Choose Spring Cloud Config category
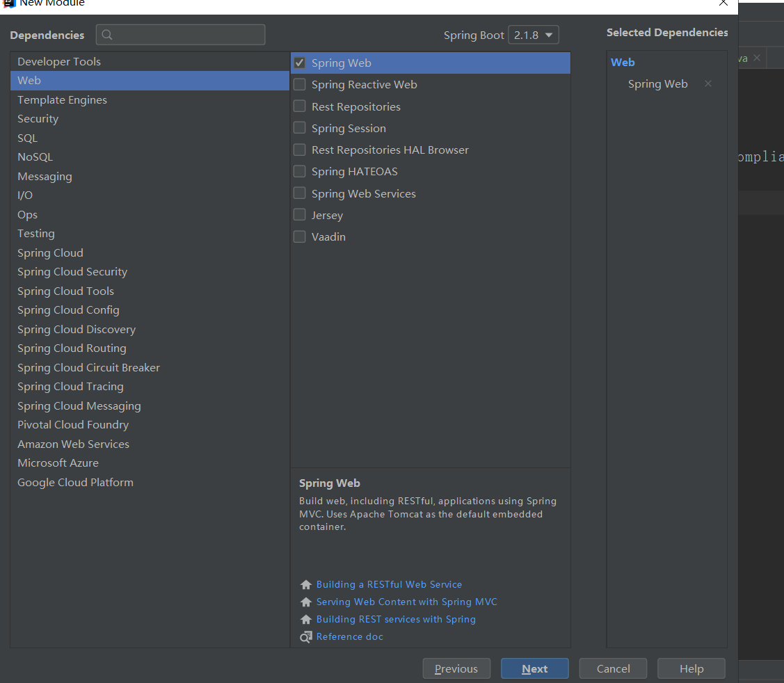The width and height of the screenshot is (784, 683). [x=150, y=310]
